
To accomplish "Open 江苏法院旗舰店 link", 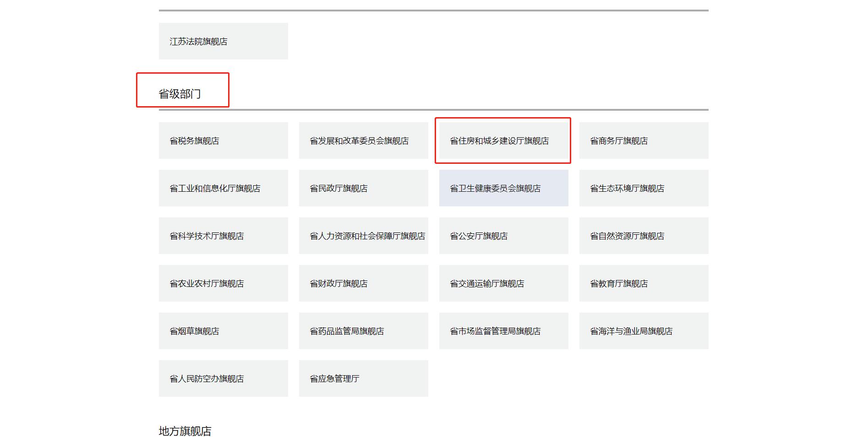I will click(x=224, y=41).
